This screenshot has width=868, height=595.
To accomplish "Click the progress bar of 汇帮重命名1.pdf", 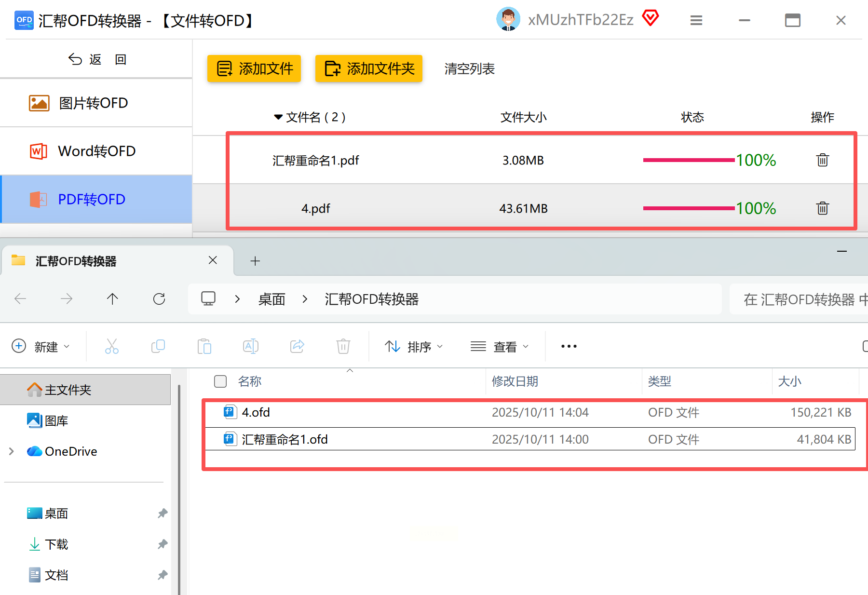I will click(x=689, y=160).
